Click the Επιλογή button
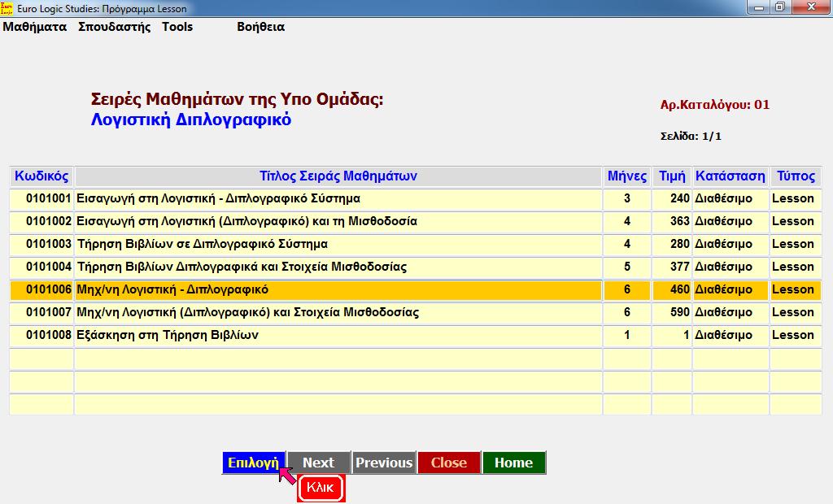The image size is (833, 504). click(x=252, y=462)
